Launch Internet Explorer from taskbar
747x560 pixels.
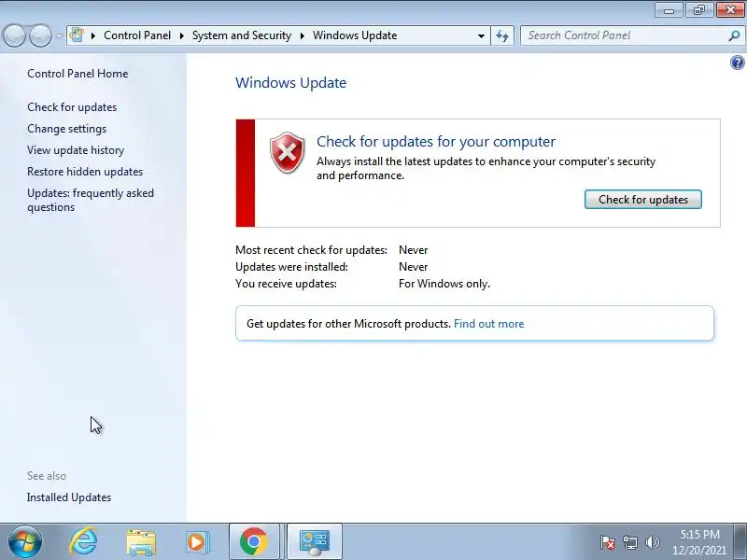tap(83, 541)
